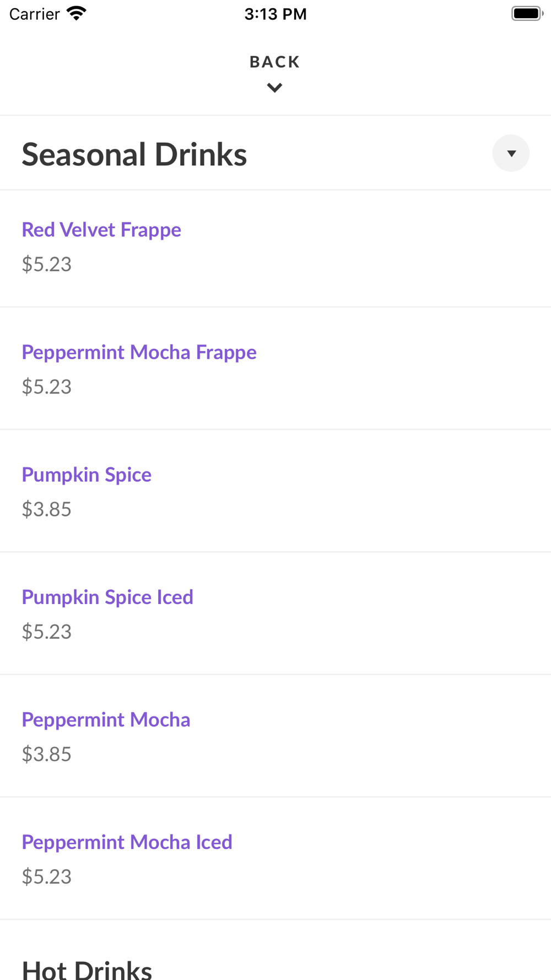The image size is (551, 980).
Task: Click the Wi-Fi status icon
Action: pyautogui.click(x=77, y=13)
